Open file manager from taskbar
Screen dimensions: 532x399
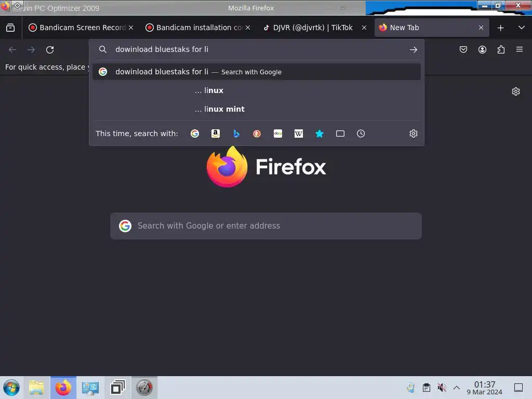(36, 388)
